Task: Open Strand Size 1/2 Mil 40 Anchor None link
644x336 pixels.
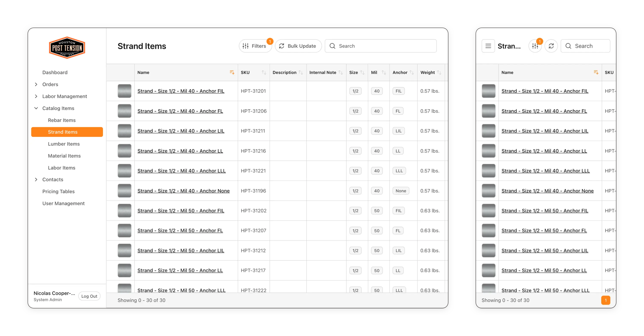Action: 183,191
